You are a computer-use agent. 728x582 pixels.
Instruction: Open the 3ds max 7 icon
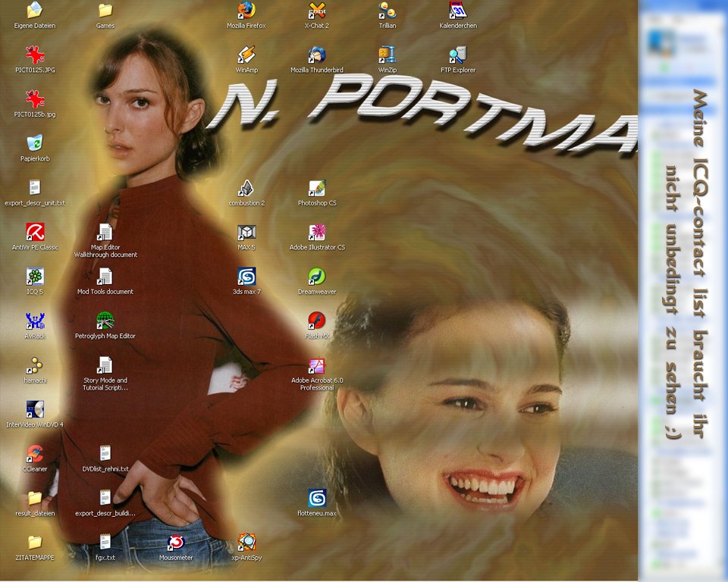(x=246, y=277)
